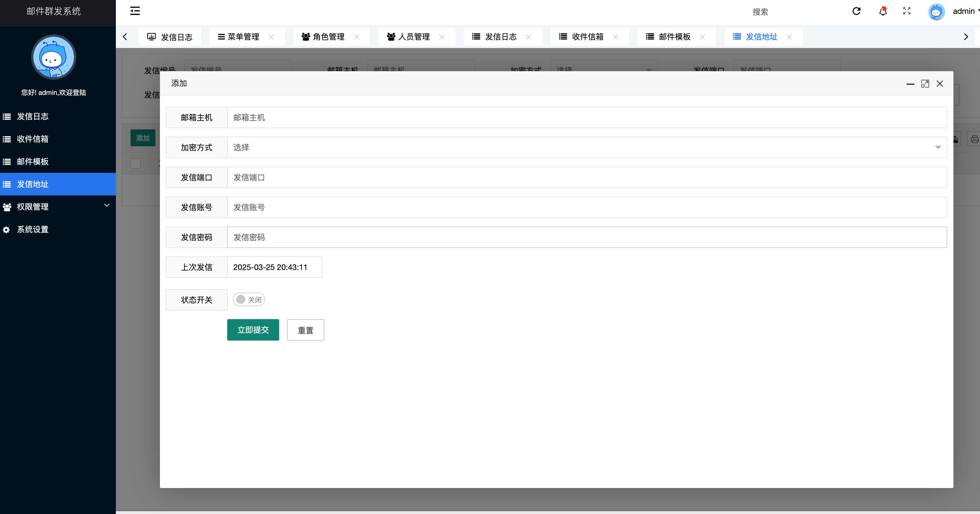980x514 pixels.
Task: Open notifications via the bell icon
Action: [883, 11]
